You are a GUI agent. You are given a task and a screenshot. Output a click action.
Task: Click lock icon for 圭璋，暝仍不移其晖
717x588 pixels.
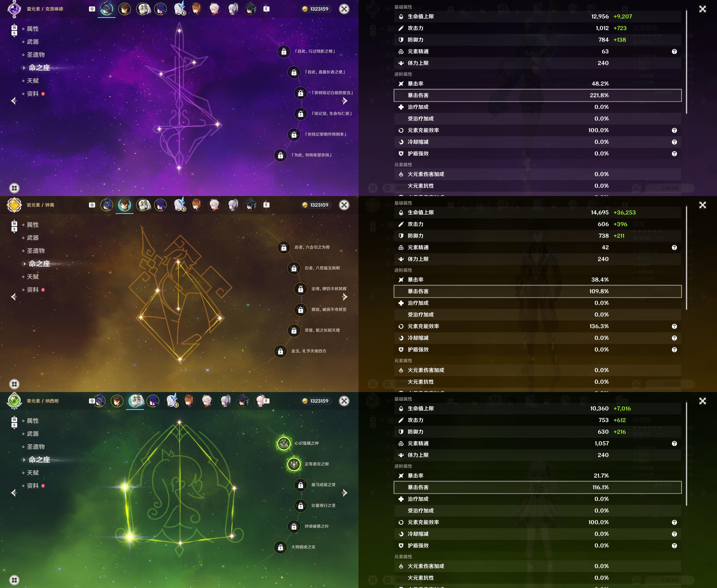[x=301, y=289]
